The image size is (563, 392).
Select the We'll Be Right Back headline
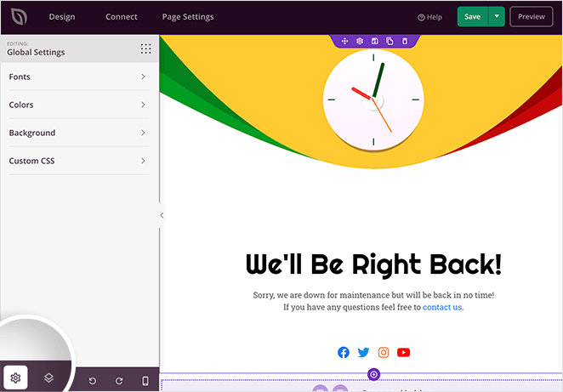coord(373,264)
